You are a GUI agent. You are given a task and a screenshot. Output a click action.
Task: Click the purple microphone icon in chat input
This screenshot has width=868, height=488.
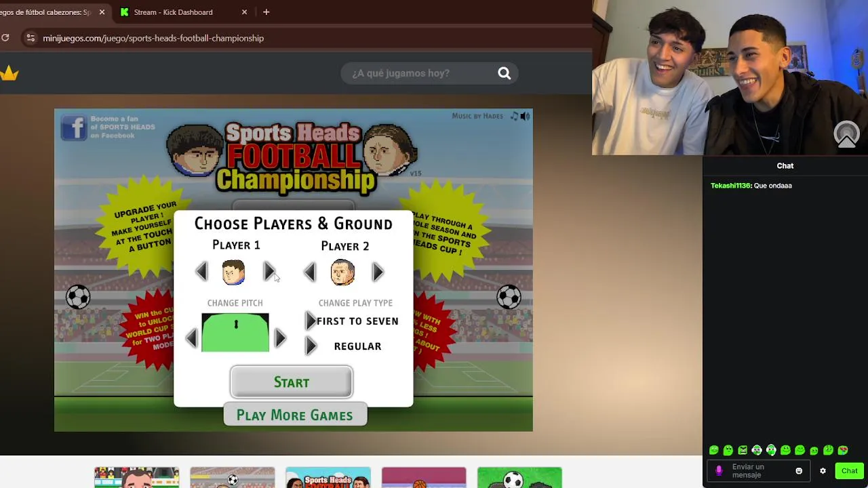pos(719,470)
